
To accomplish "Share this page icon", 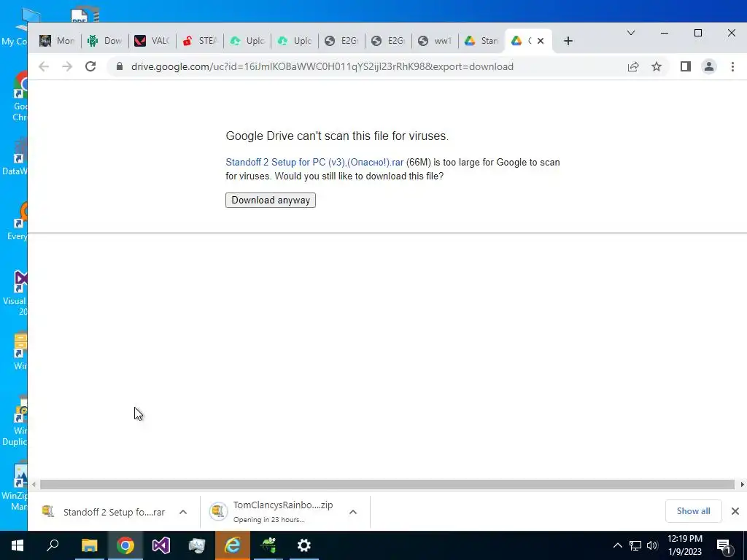I will pos(633,66).
